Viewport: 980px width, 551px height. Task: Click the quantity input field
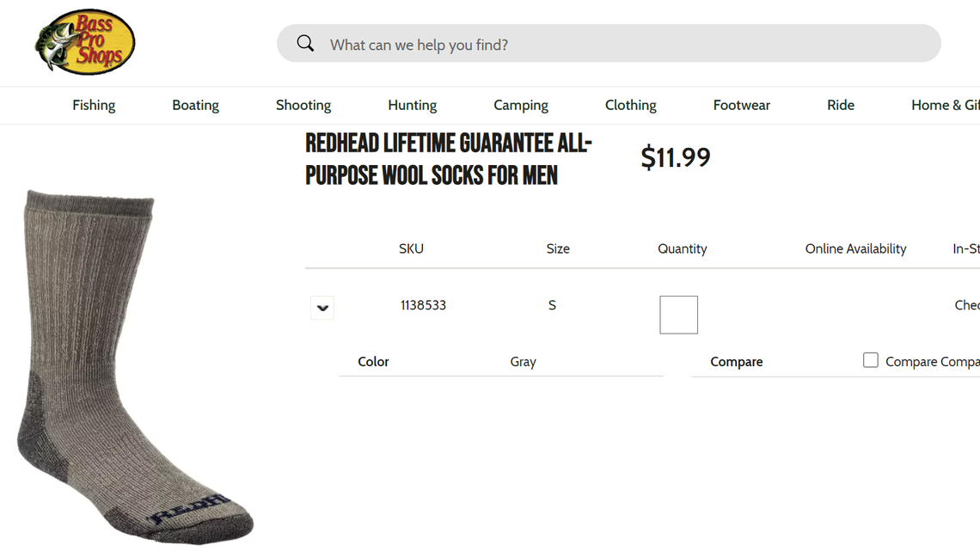tap(678, 315)
